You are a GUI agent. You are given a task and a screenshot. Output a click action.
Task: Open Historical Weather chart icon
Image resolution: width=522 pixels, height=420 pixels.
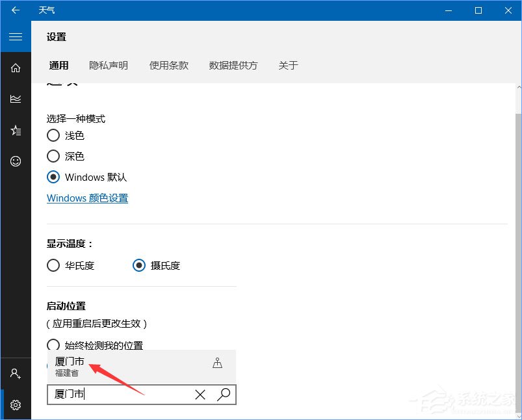coord(16,99)
